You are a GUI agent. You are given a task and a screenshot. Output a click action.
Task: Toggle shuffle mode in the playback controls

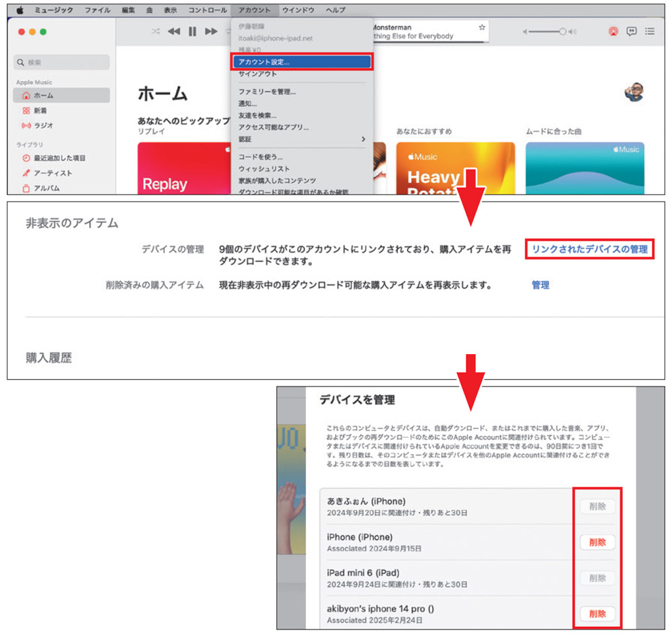click(x=155, y=31)
